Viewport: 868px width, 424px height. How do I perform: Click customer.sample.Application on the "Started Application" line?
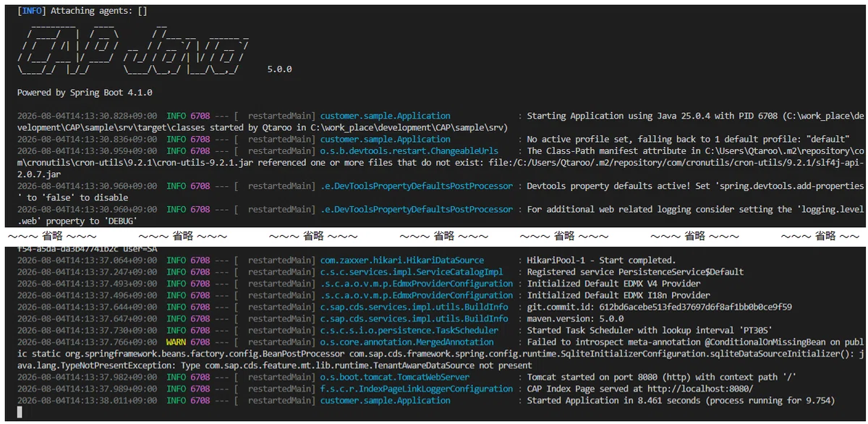(x=386, y=400)
